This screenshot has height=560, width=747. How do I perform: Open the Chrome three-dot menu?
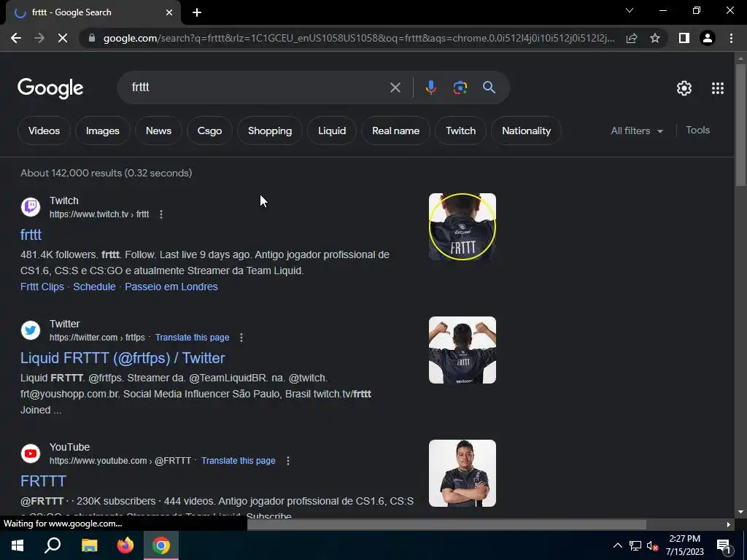(x=731, y=38)
